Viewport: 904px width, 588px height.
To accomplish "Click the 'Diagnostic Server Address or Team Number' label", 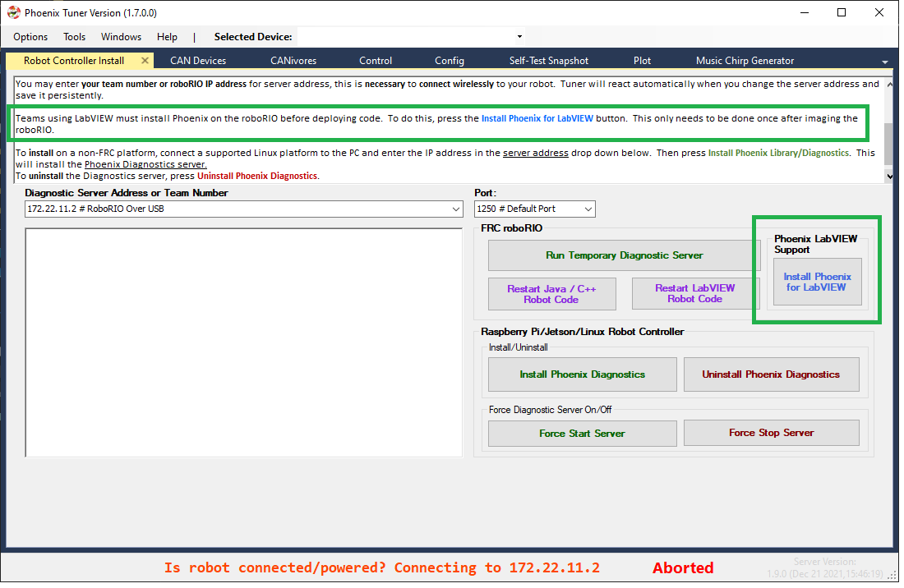I will point(127,193).
